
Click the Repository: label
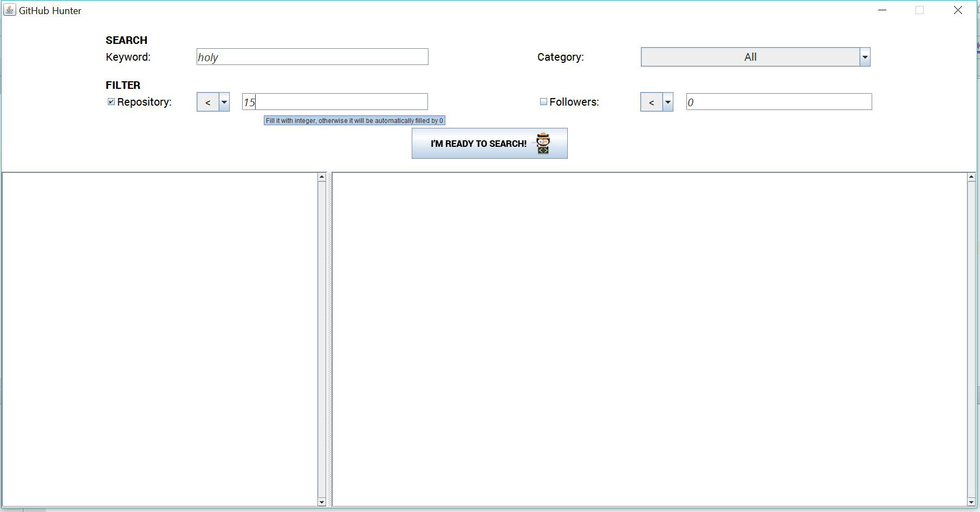point(144,102)
